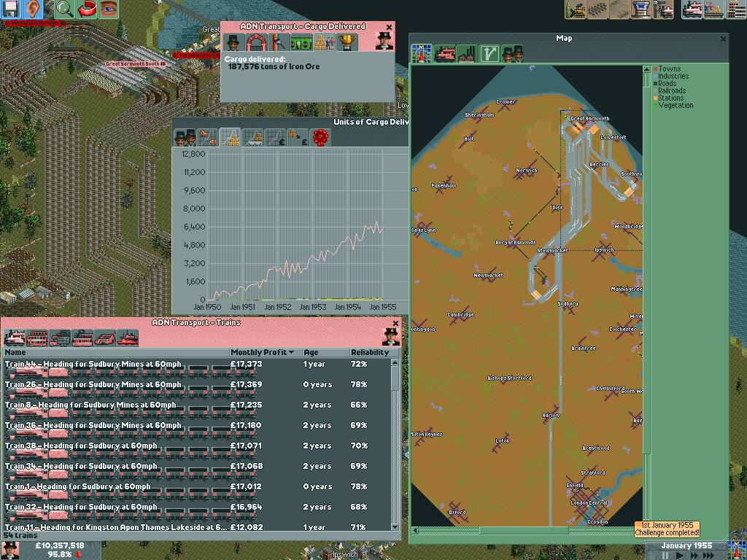Select company values graph tab
This screenshot has height=560, width=747.
275,138
